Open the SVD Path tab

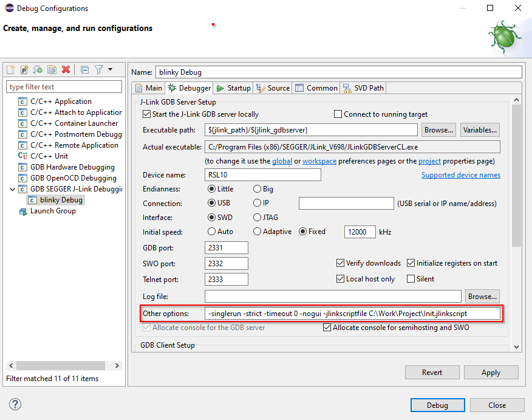(x=363, y=88)
